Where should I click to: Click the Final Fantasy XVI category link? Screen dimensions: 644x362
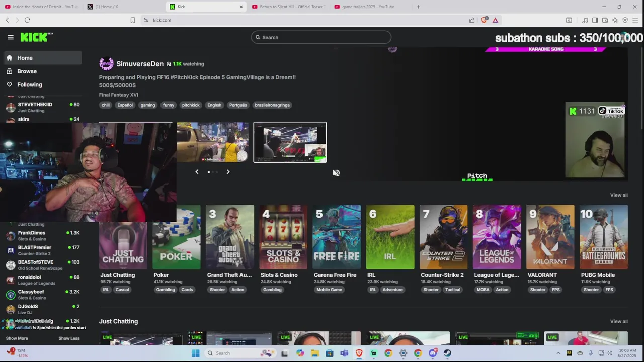[x=118, y=95]
